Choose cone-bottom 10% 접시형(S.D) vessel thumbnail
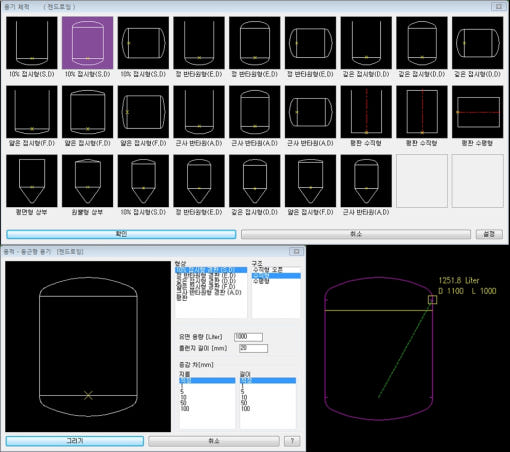Viewport: 510px width, 452px height. coord(143,181)
